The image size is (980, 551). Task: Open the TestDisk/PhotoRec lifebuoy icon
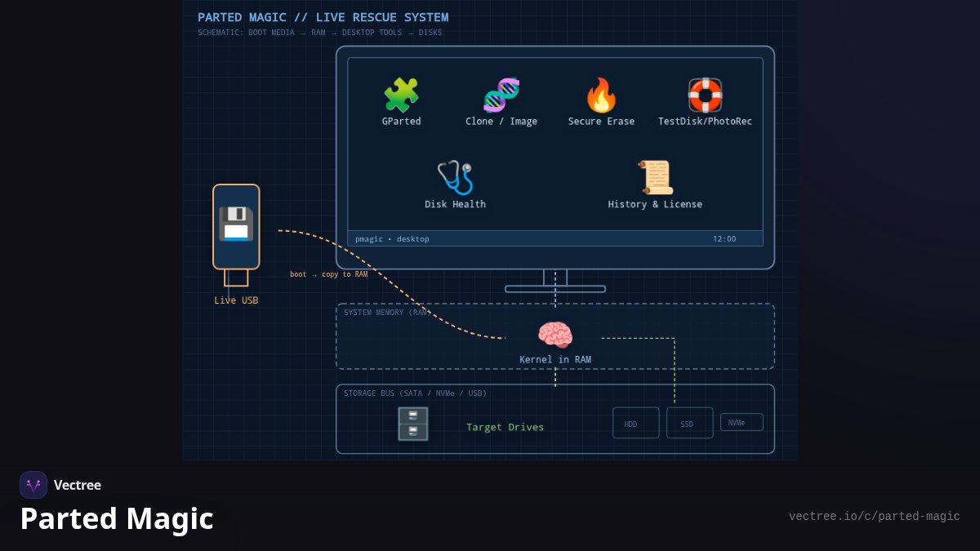click(x=705, y=96)
